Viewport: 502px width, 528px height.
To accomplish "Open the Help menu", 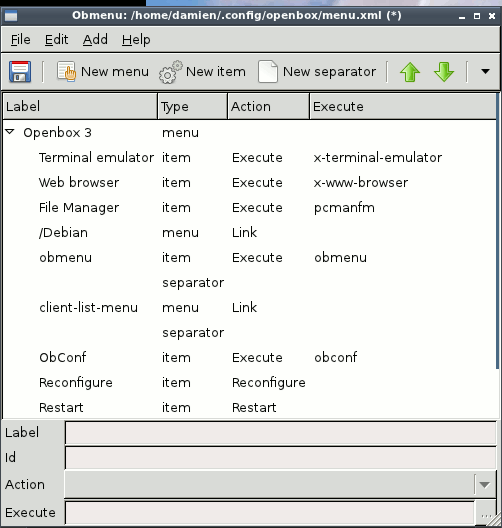I will (x=136, y=40).
